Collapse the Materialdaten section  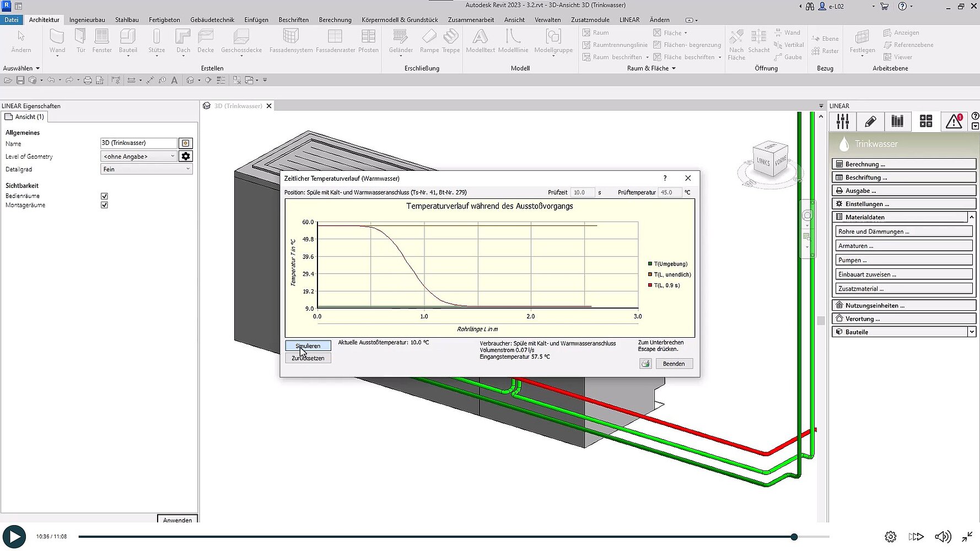(x=971, y=217)
